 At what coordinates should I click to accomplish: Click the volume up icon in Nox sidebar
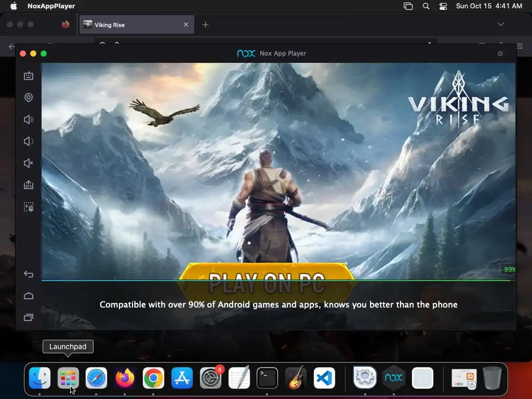29,119
